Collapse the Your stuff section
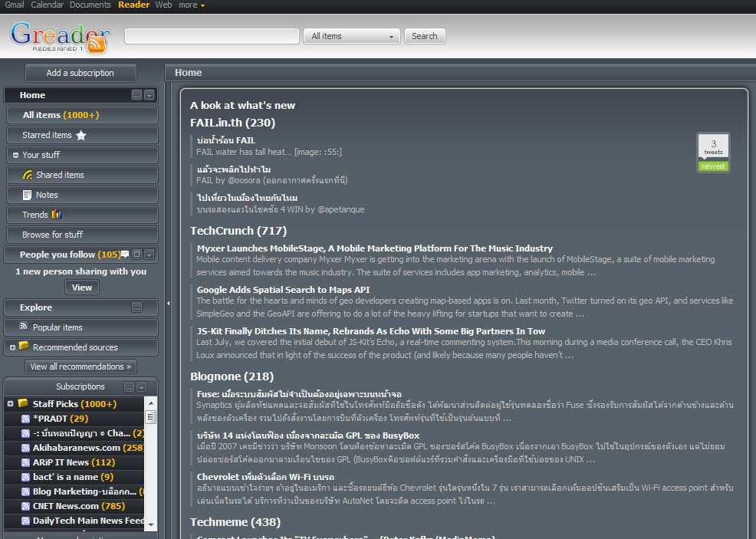 click(15, 155)
